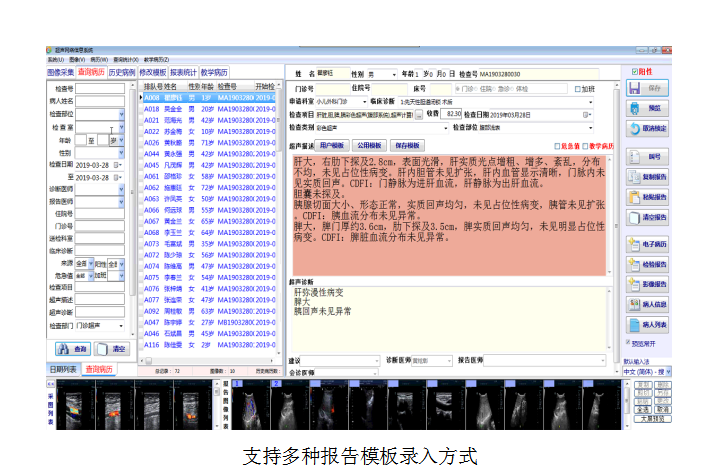
Task: Click the 复制报告 copy report icon
Action: click(x=646, y=176)
